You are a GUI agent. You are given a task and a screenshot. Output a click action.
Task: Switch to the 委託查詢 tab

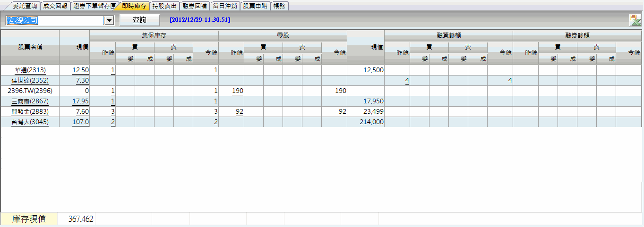click(25, 6)
